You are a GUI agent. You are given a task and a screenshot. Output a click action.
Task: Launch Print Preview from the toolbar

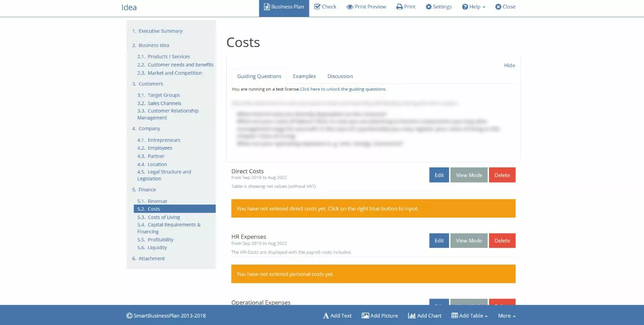[366, 7]
